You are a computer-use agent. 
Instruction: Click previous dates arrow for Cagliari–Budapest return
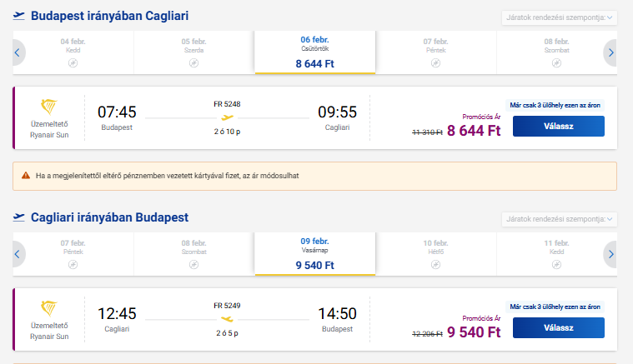tap(18, 254)
